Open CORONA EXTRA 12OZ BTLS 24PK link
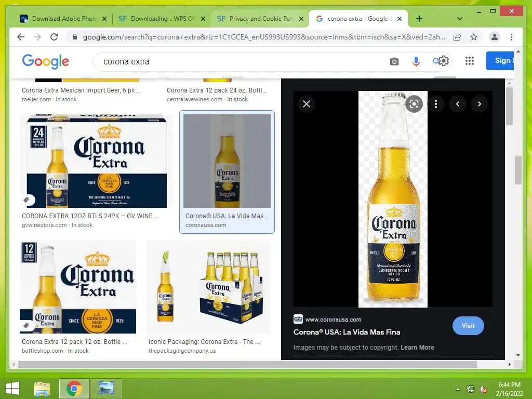Viewport: 532px width, 399px height. tap(90, 216)
